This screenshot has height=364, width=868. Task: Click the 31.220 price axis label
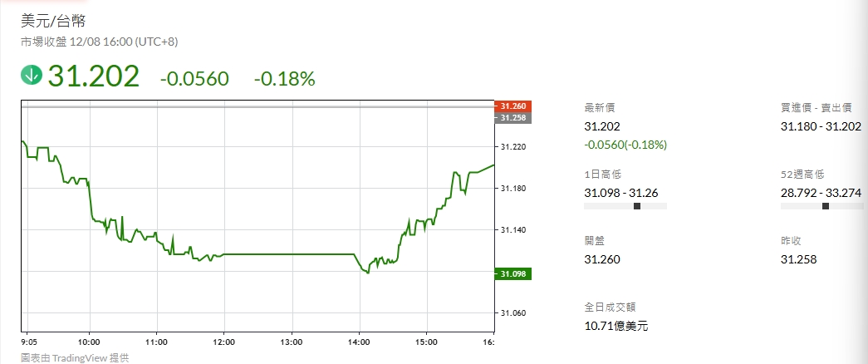click(512, 147)
